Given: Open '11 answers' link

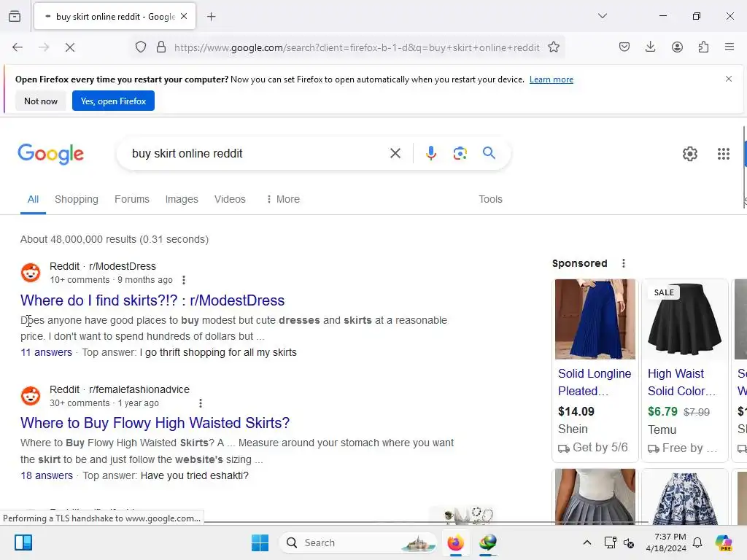Looking at the screenshot, I should click(46, 352).
